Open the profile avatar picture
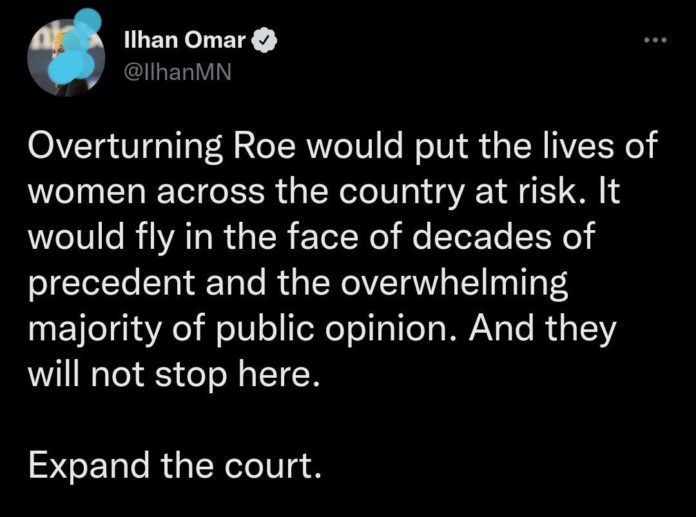Viewport: 696px width, 517px height. pyautogui.click(x=65, y=56)
